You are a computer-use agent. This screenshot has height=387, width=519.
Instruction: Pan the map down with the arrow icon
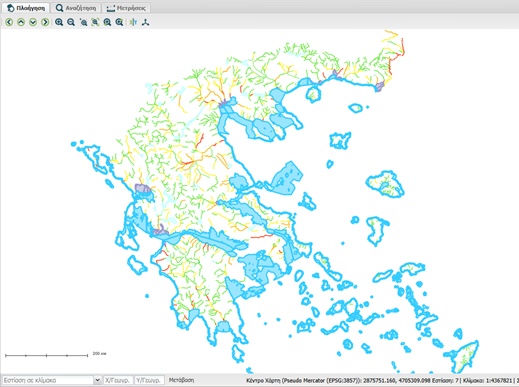(33, 22)
